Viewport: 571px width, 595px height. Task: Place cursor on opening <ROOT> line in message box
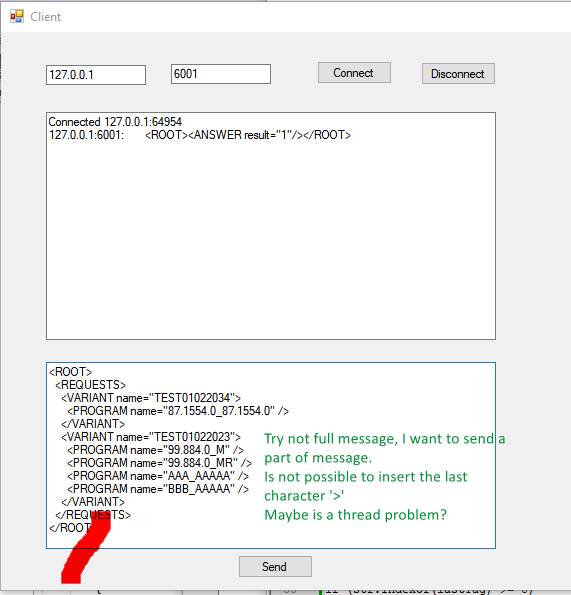pyautogui.click(x=71, y=371)
